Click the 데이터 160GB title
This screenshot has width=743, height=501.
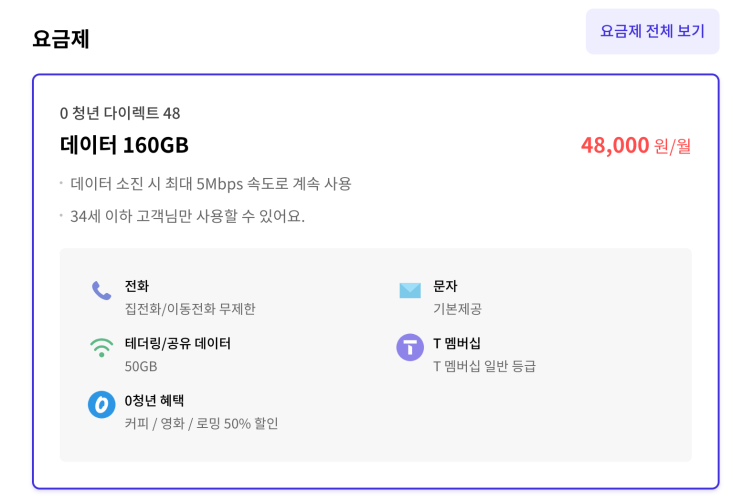(x=124, y=145)
